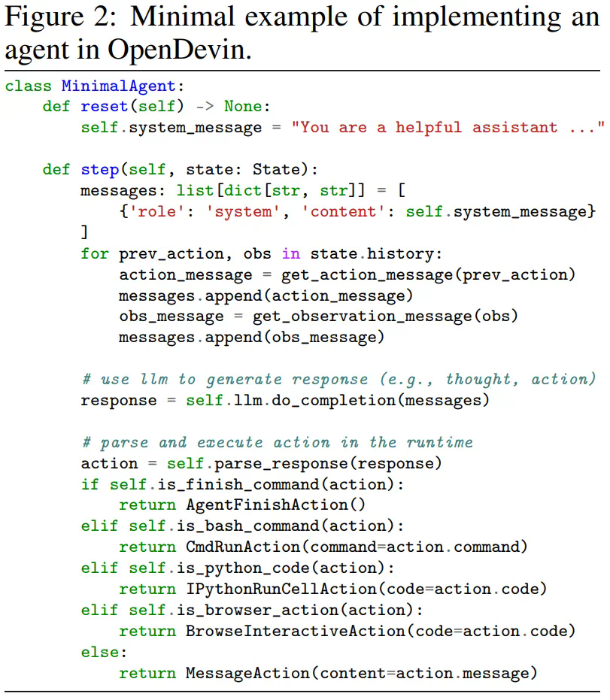Click 'is_browser_action(action)' condition

coord(295,611)
